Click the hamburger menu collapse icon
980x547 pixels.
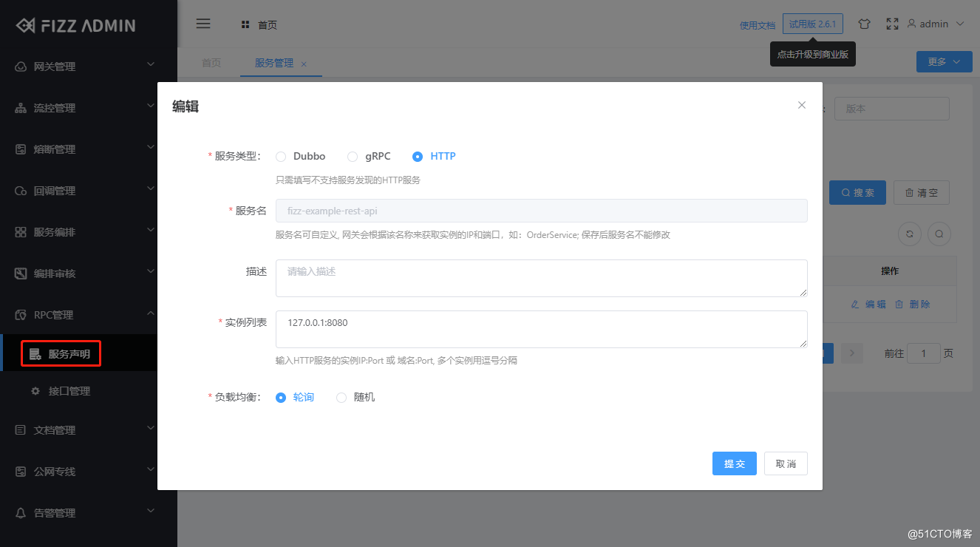coord(203,23)
